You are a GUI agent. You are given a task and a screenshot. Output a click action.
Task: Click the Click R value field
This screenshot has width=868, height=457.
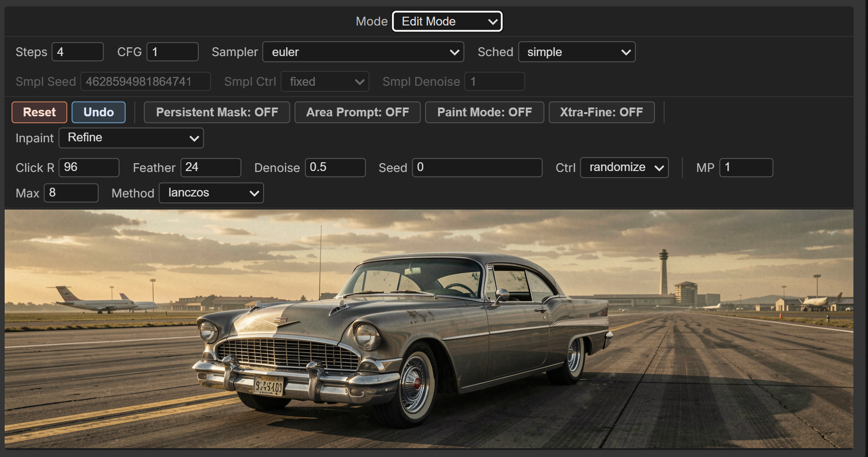(x=89, y=167)
